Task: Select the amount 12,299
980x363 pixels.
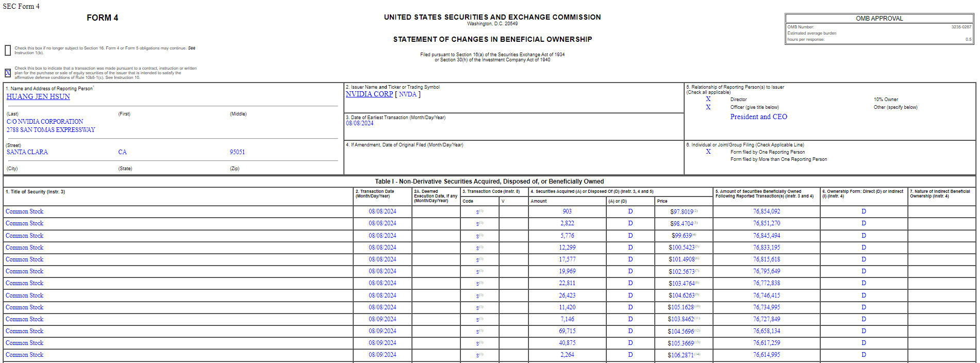Action: point(567,247)
